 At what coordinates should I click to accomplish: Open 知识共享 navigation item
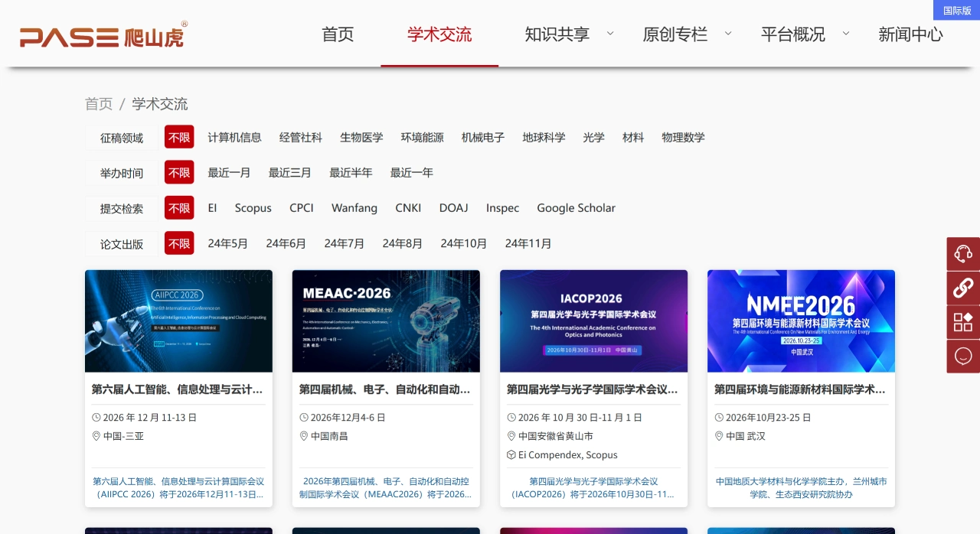pos(557,34)
